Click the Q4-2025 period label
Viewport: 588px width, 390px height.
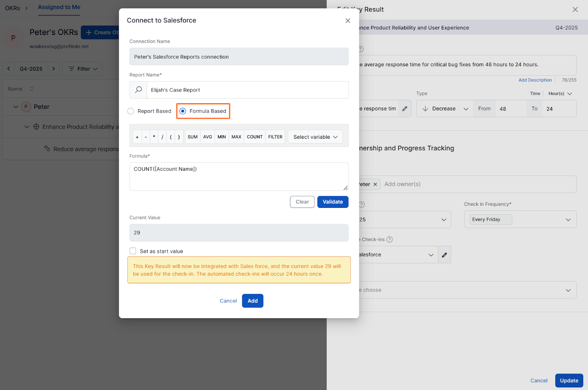pyautogui.click(x=31, y=69)
